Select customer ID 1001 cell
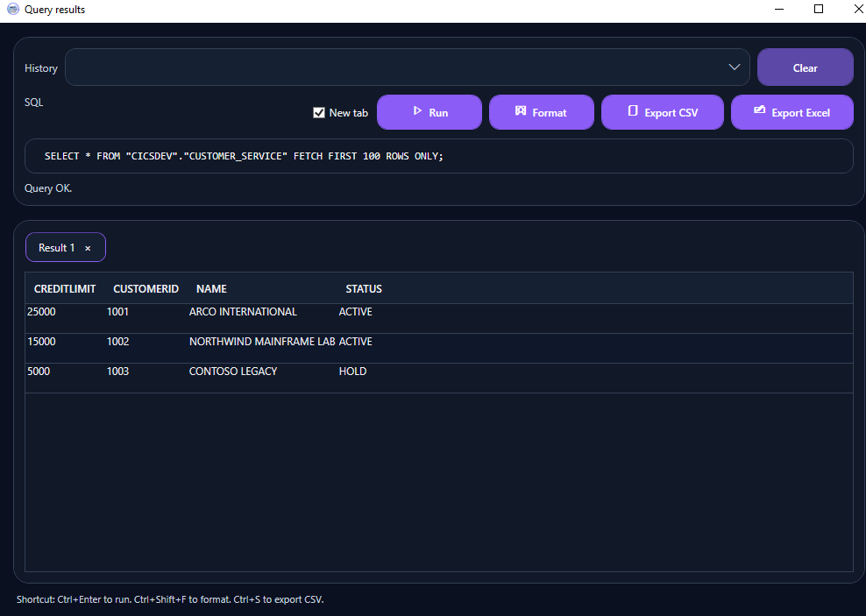This screenshot has height=616, width=866. (x=117, y=312)
